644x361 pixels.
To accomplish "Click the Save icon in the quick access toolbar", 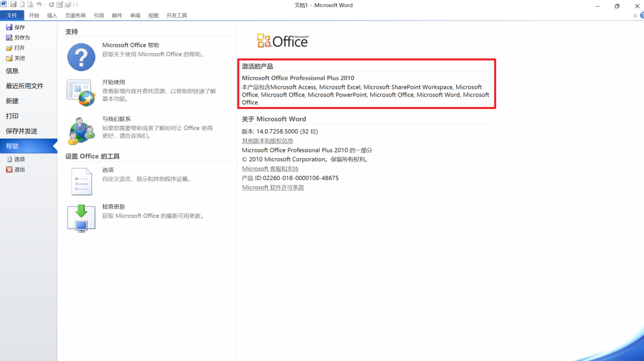I will click(x=13, y=4).
